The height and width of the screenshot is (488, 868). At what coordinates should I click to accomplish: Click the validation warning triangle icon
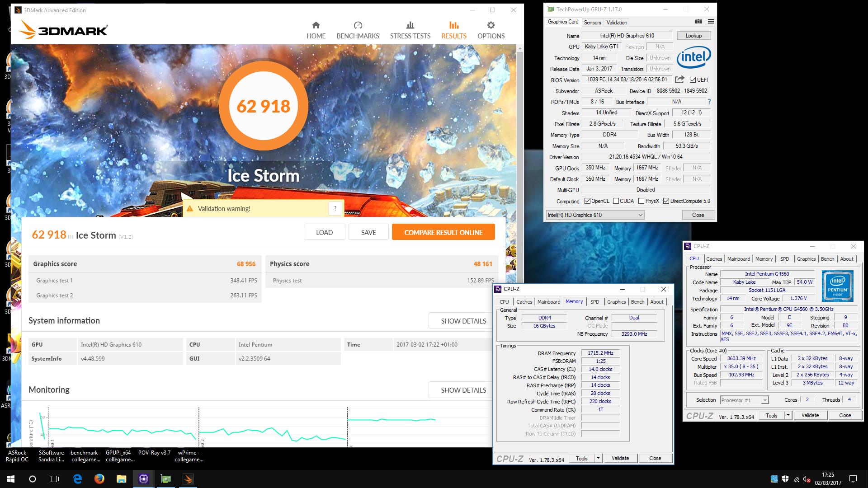click(190, 209)
